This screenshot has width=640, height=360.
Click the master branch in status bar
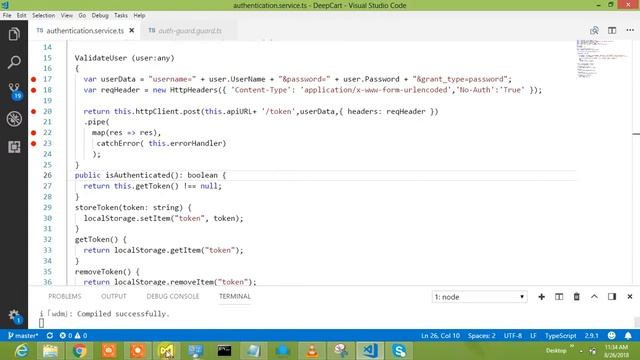tap(23, 336)
